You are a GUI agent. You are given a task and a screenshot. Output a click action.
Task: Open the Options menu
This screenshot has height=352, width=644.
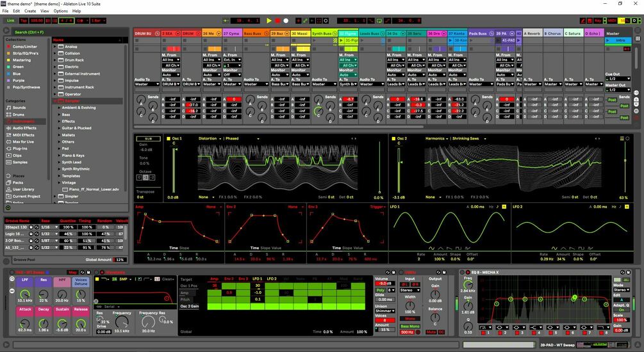coord(61,11)
